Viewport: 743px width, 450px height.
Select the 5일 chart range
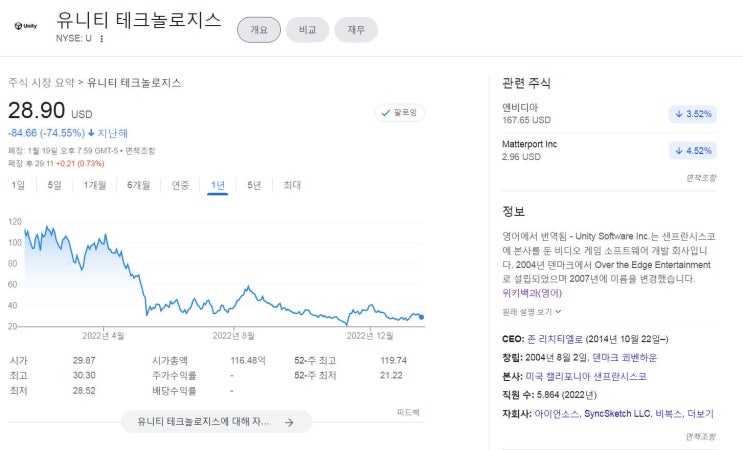(x=54, y=185)
